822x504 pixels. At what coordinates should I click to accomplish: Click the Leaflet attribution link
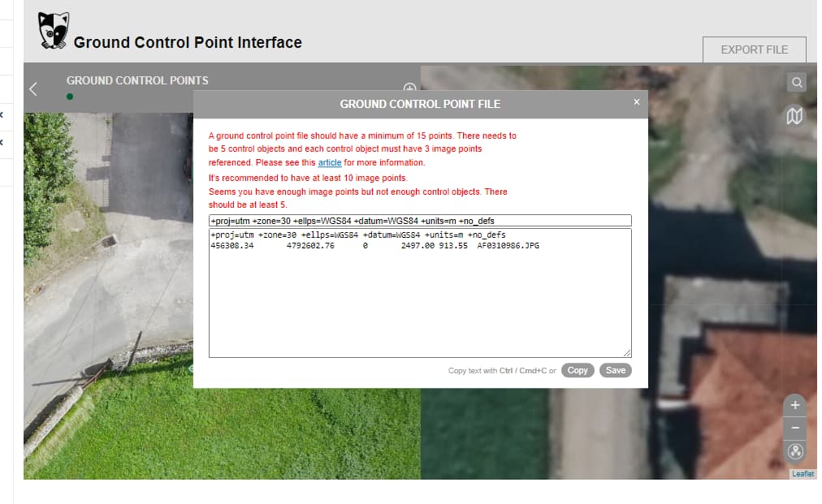coord(803,473)
